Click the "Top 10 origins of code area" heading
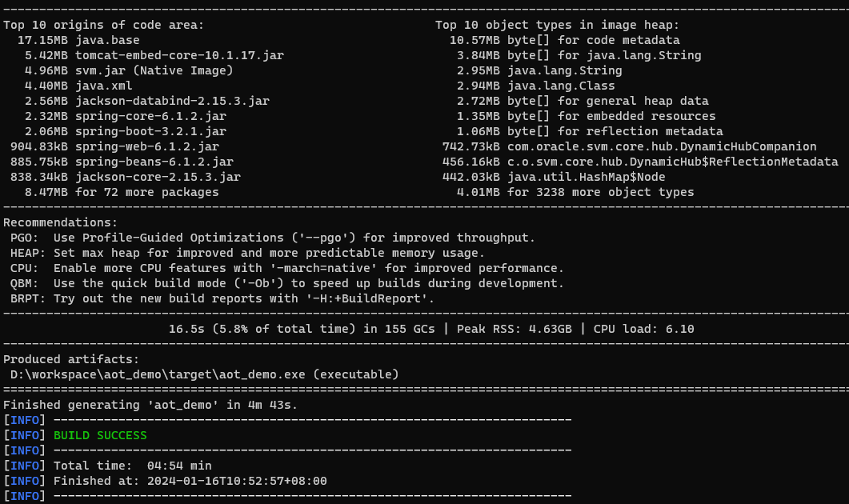This screenshot has height=504, width=849. click(103, 25)
